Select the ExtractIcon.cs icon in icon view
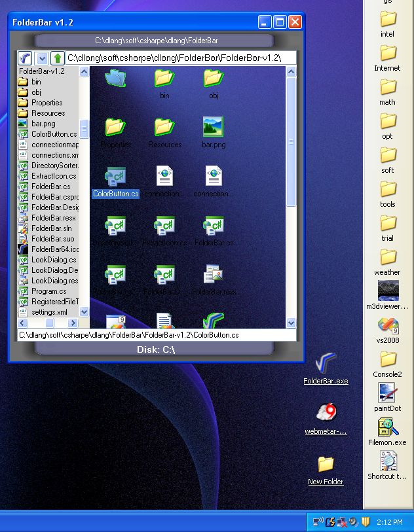This screenshot has height=532, width=414. (x=164, y=225)
